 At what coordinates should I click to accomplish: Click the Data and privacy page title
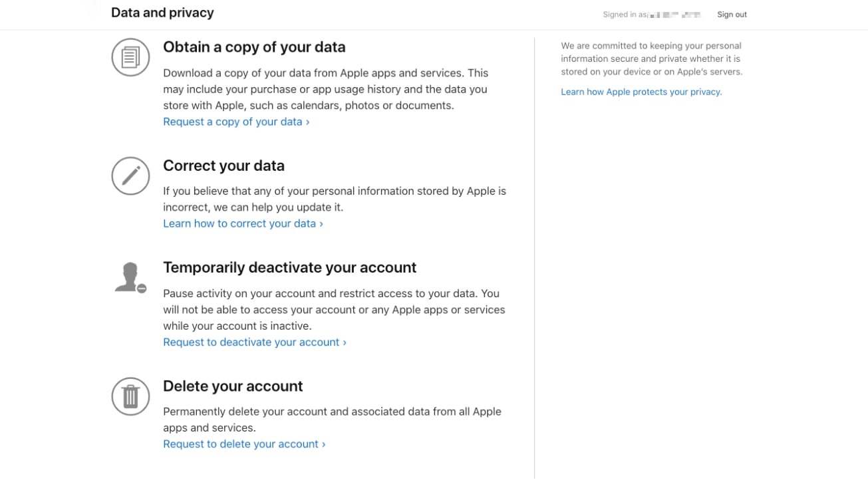162,12
